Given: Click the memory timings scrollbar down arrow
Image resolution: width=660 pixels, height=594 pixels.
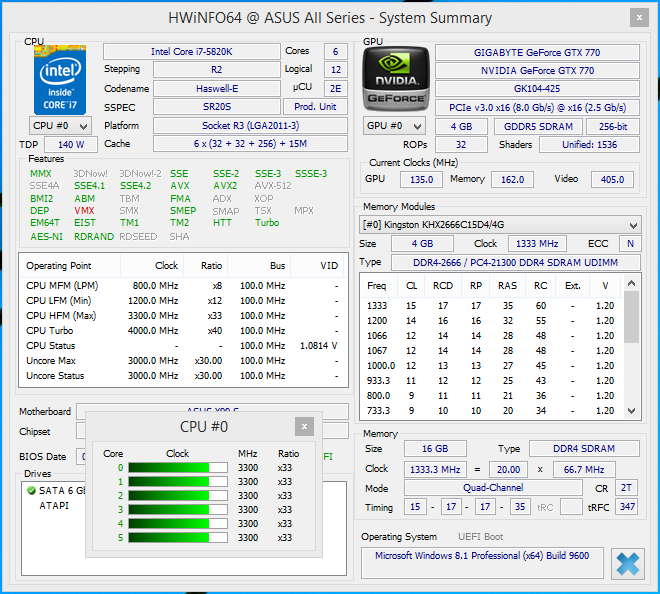Looking at the screenshot, I should (631, 411).
